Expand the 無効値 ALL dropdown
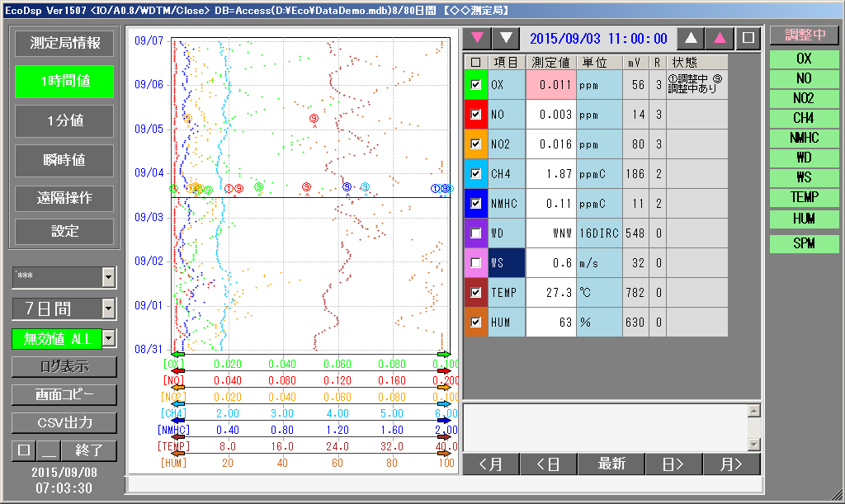This screenshot has height=504, width=845. click(x=109, y=338)
